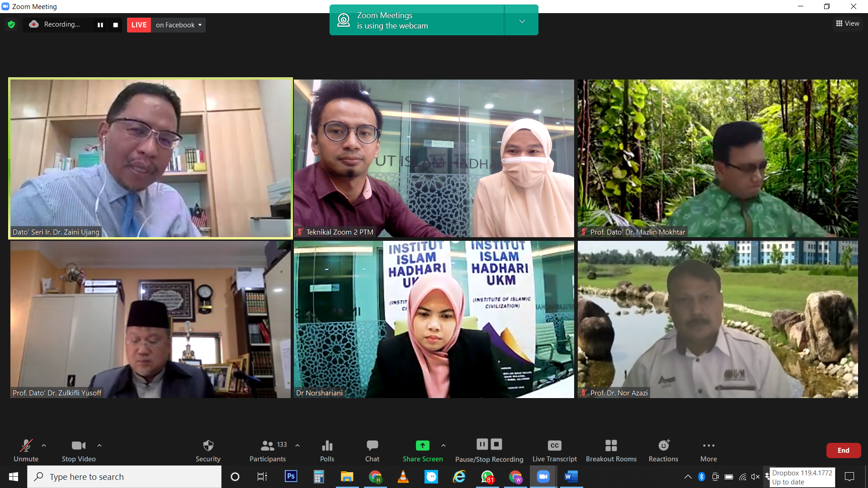Viewport: 868px width, 488px height.
Task: Open the More options menu
Action: pos(708,450)
